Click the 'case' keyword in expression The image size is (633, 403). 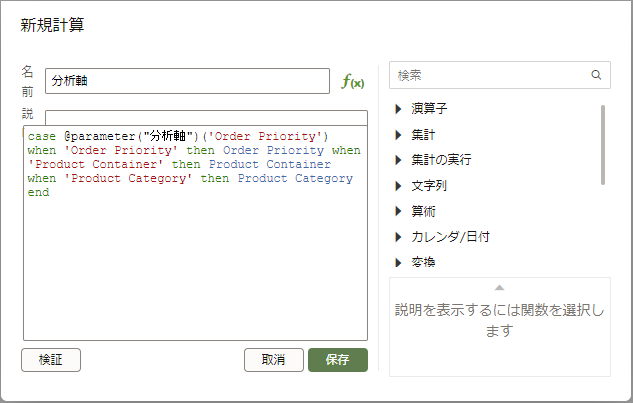[42, 136]
